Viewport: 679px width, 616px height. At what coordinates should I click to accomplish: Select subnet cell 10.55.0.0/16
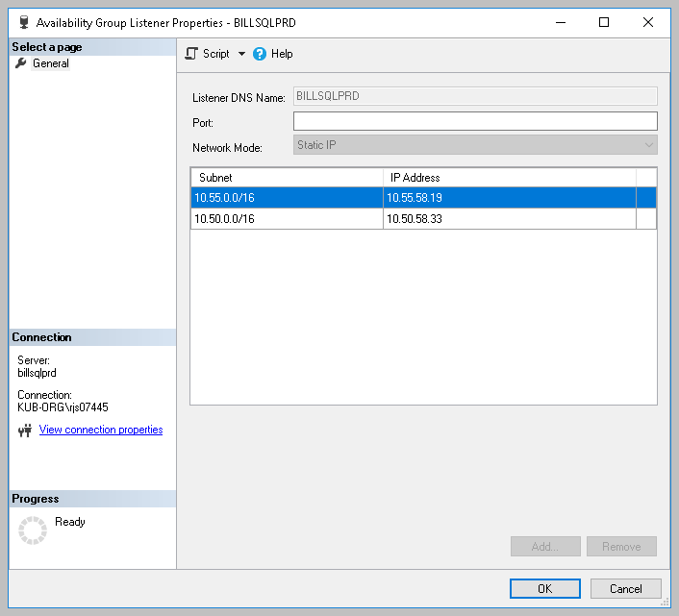click(x=287, y=198)
